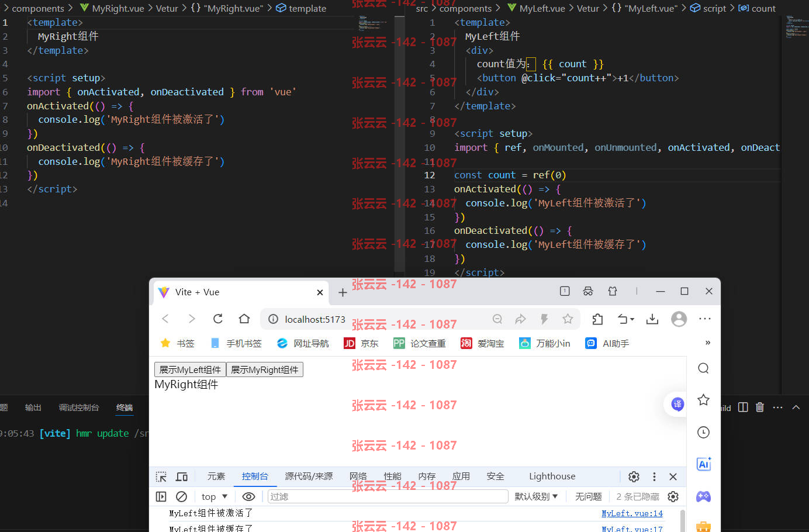Open DevTools settings gear
This screenshot has height=532, width=809.
[x=634, y=476]
